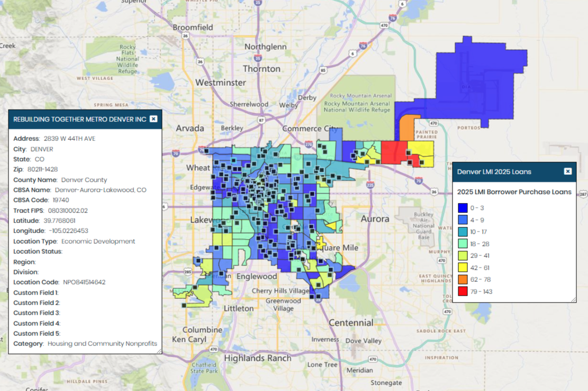Click the Commerce City map label
588x391 pixels.
coord(310,129)
